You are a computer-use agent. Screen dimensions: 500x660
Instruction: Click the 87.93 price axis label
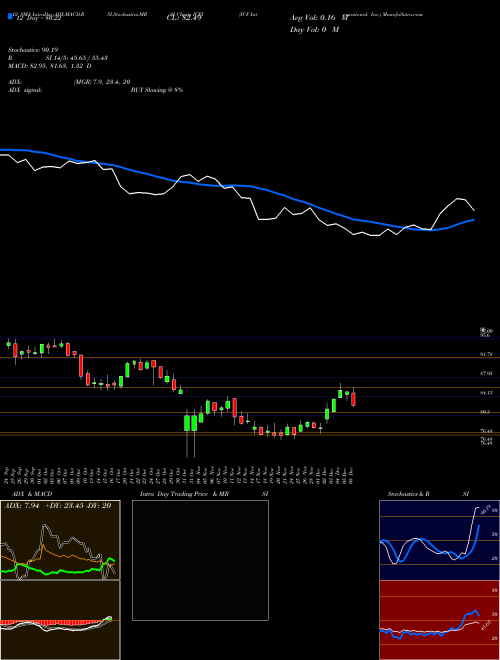[486, 373]
